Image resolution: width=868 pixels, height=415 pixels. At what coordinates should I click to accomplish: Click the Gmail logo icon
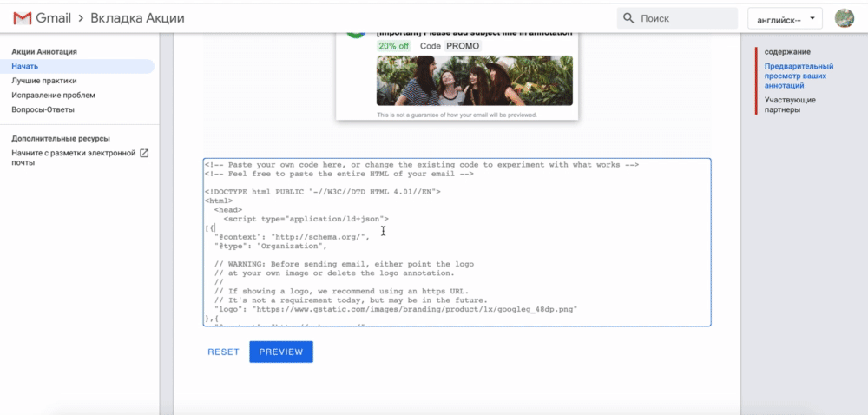pos(23,18)
